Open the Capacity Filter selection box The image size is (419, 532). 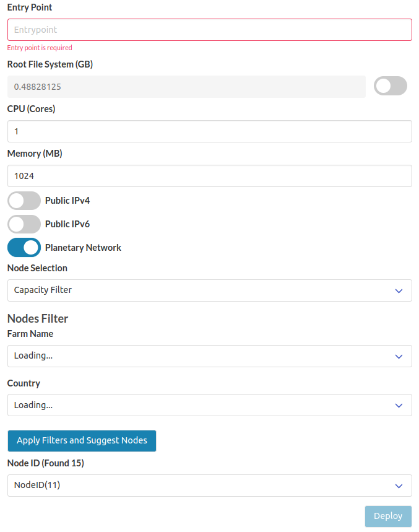click(209, 290)
